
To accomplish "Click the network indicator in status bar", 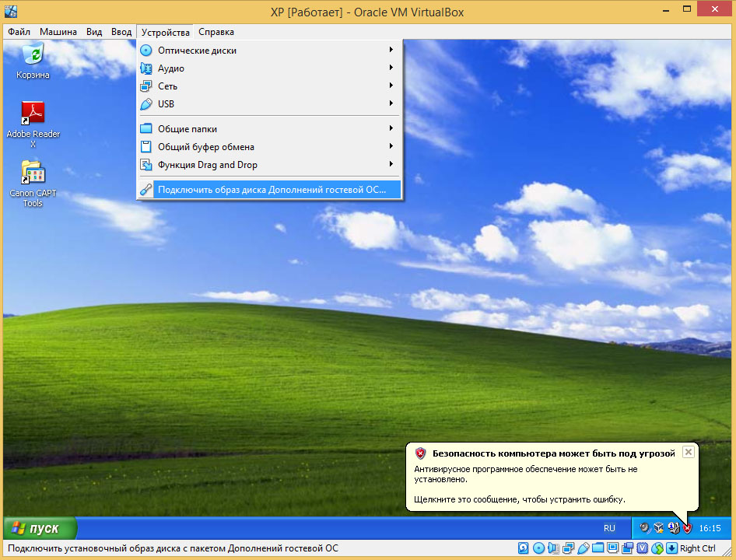I will (568, 548).
